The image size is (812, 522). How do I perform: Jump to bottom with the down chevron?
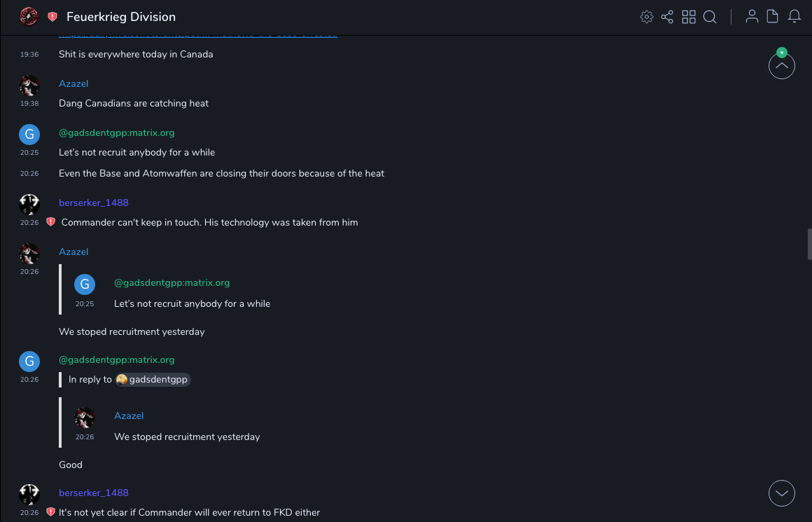781,493
